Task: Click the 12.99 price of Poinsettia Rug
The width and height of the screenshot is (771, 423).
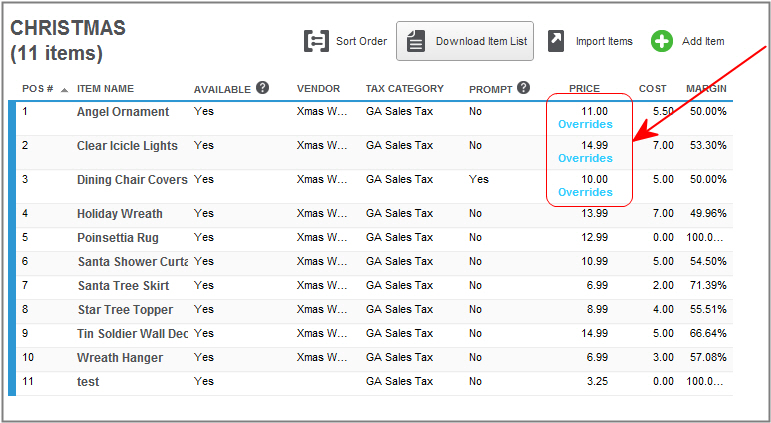Action: point(594,238)
